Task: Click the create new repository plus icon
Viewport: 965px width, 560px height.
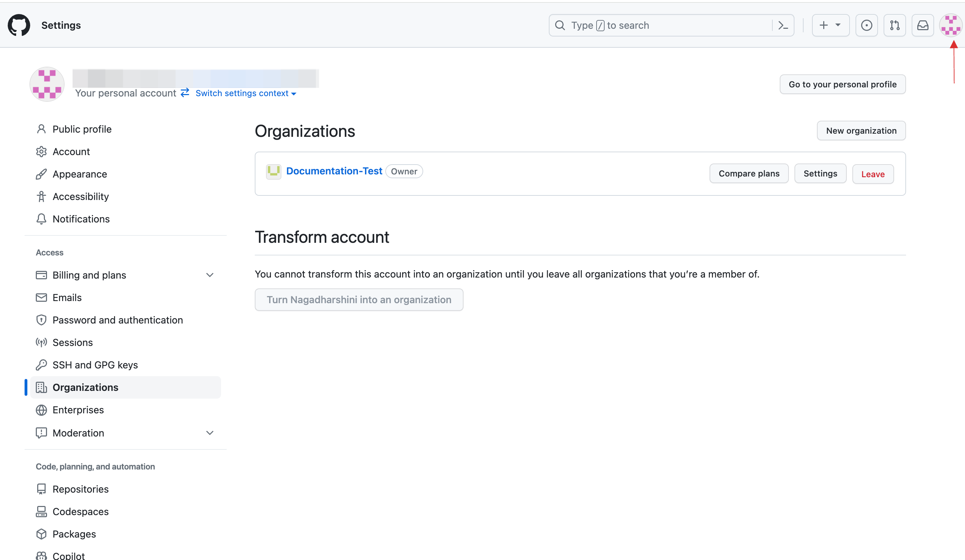Action: [x=824, y=25]
